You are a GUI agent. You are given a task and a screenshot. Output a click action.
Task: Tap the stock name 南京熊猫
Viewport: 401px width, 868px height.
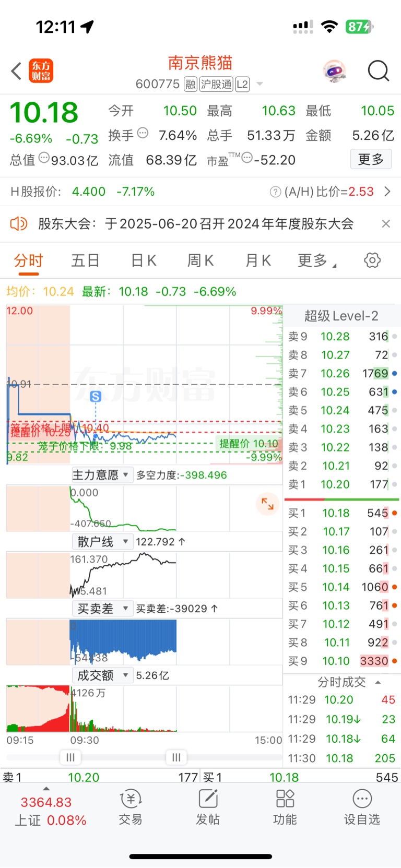click(x=200, y=63)
